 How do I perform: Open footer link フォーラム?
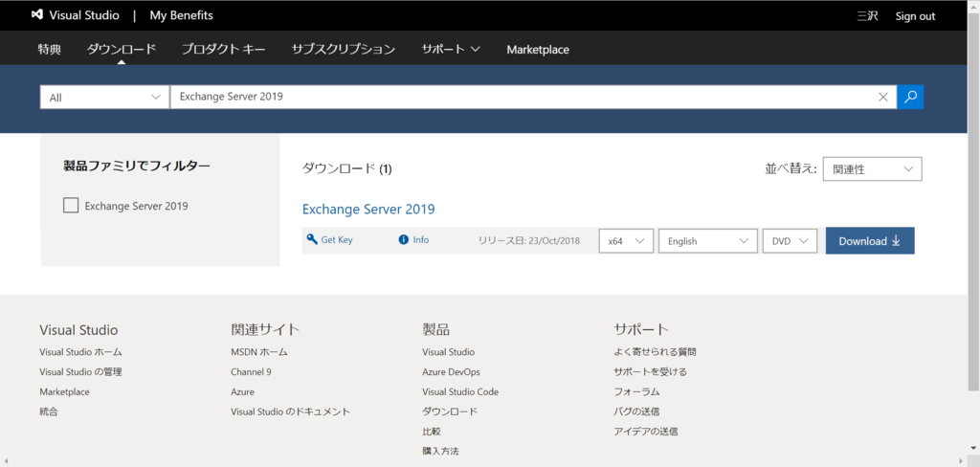pos(636,392)
